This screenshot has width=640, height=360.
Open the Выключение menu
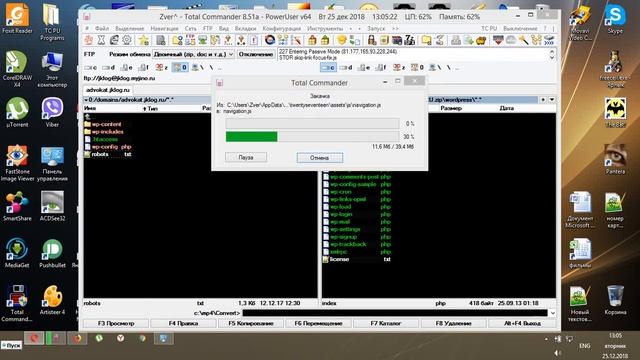click(520, 29)
